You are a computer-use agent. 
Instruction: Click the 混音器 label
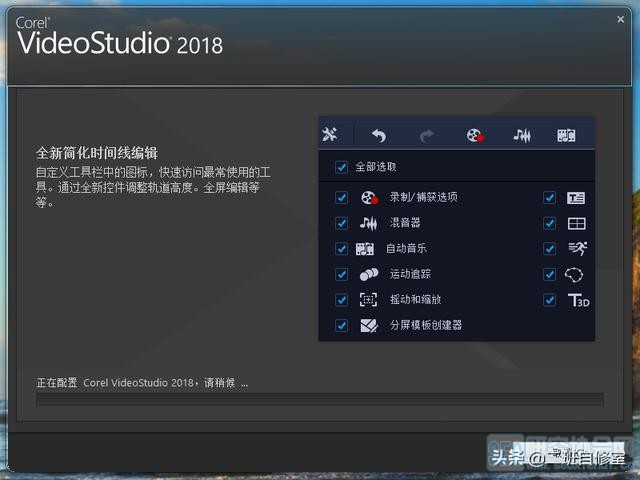click(405, 223)
